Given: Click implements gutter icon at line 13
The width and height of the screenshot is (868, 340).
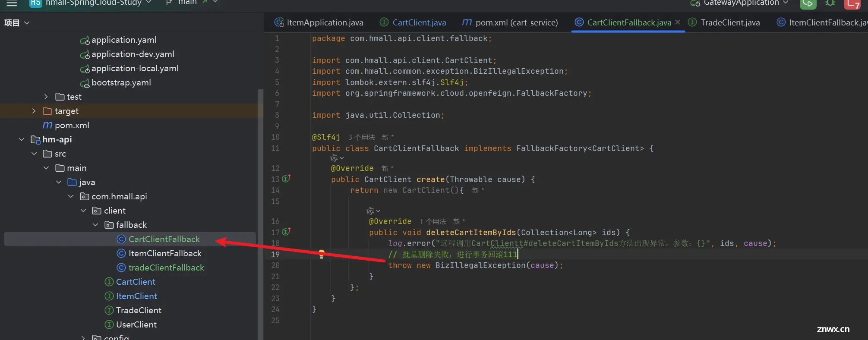Looking at the screenshot, I should click(287, 178).
